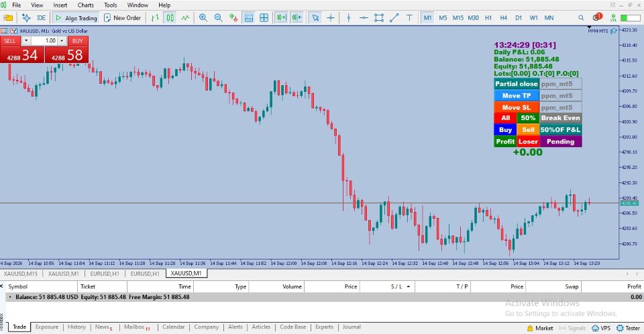Image resolution: width=644 pixels, height=334 pixels.
Task: Select the crosshair tool
Action: click(331, 17)
